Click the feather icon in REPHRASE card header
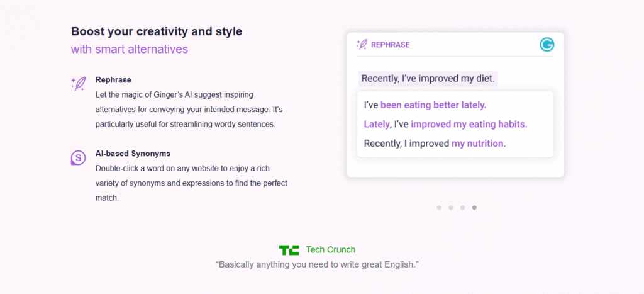This screenshot has height=294, width=644. 362,45
